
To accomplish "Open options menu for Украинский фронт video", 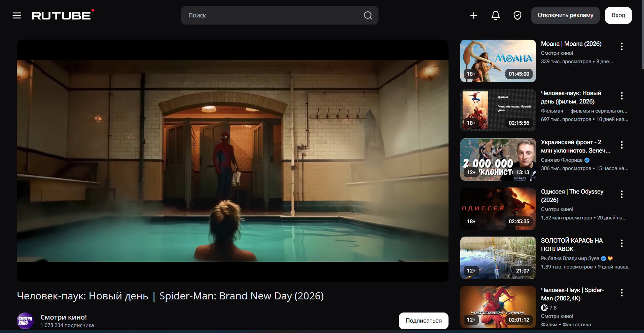I will tap(622, 145).
